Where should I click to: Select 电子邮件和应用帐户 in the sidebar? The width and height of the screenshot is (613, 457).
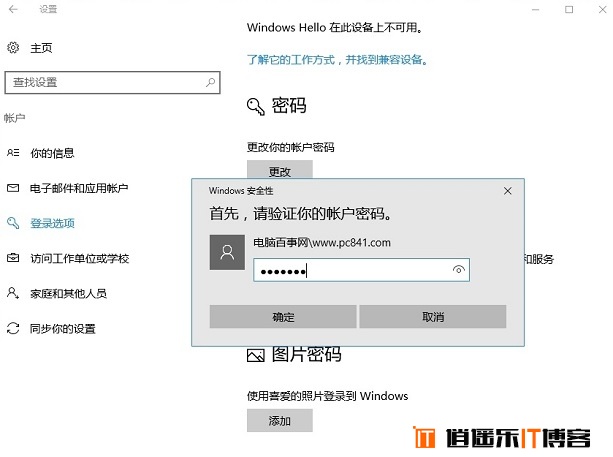point(79,188)
